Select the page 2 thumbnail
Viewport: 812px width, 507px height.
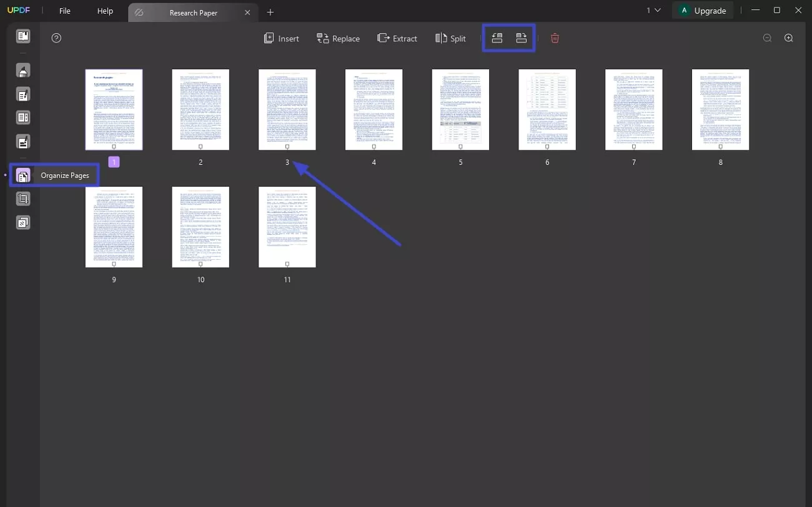pyautogui.click(x=201, y=110)
